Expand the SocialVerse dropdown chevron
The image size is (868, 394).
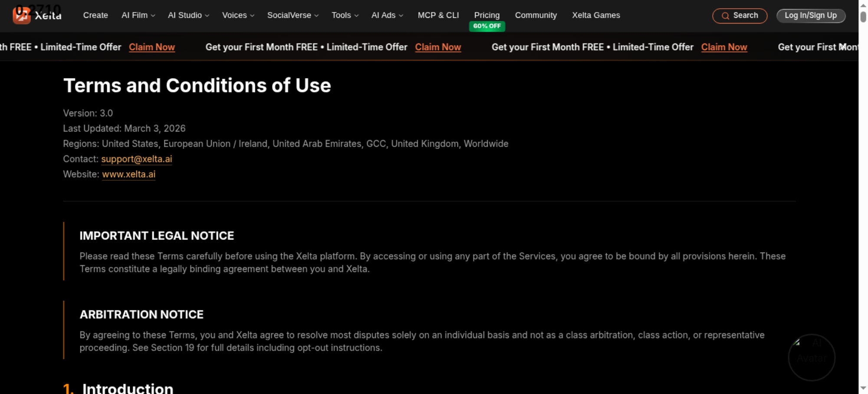pos(316,16)
